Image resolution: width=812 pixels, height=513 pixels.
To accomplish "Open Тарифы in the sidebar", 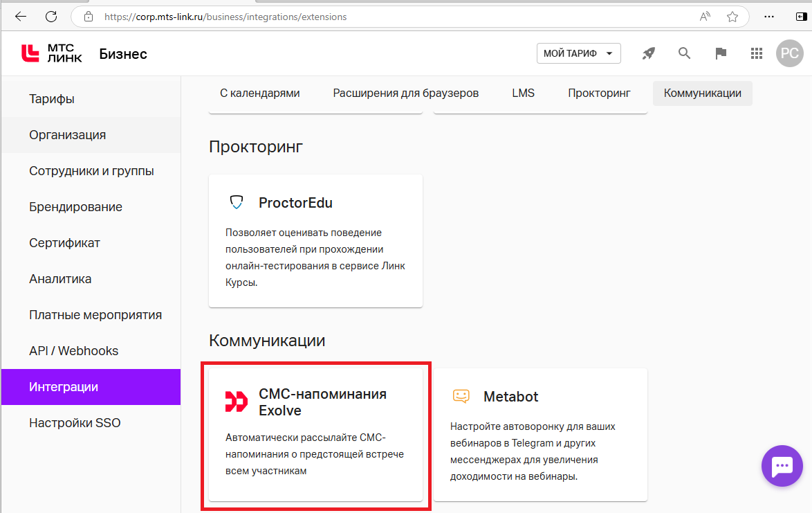I will tap(91, 99).
